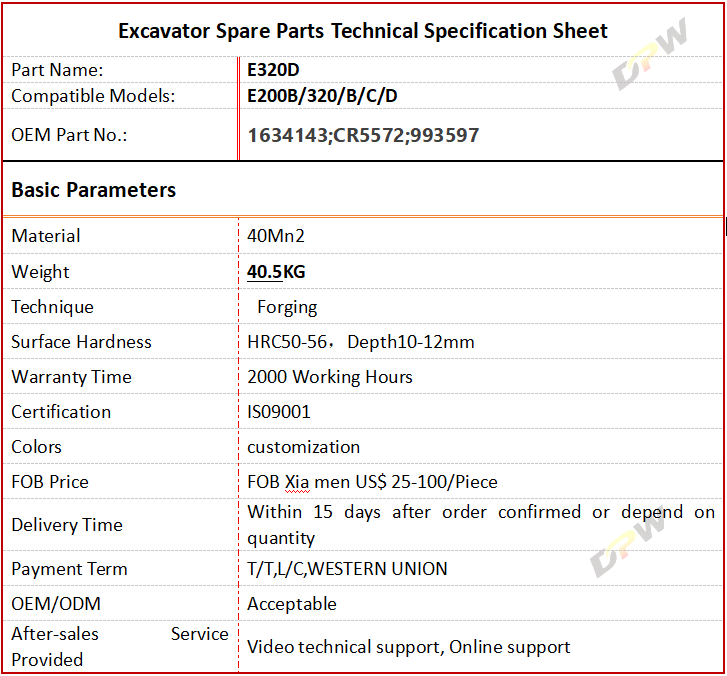
Task: Select the 'Material' row label
Action: tap(45, 236)
